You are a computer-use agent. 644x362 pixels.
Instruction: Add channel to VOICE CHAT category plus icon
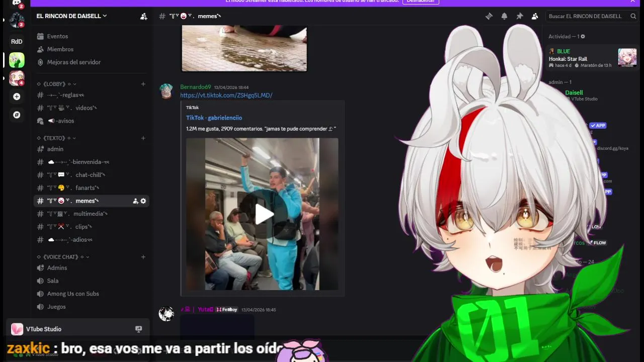pyautogui.click(x=143, y=257)
